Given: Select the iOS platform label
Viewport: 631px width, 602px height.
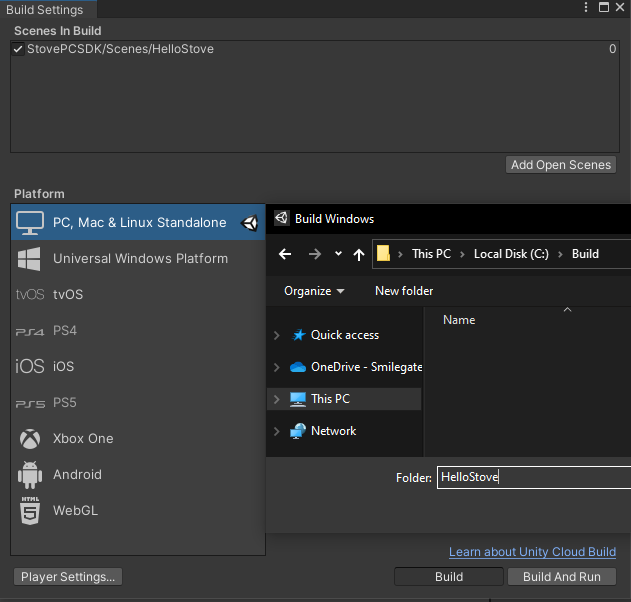Looking at the screenshot, I should (64, 367).
